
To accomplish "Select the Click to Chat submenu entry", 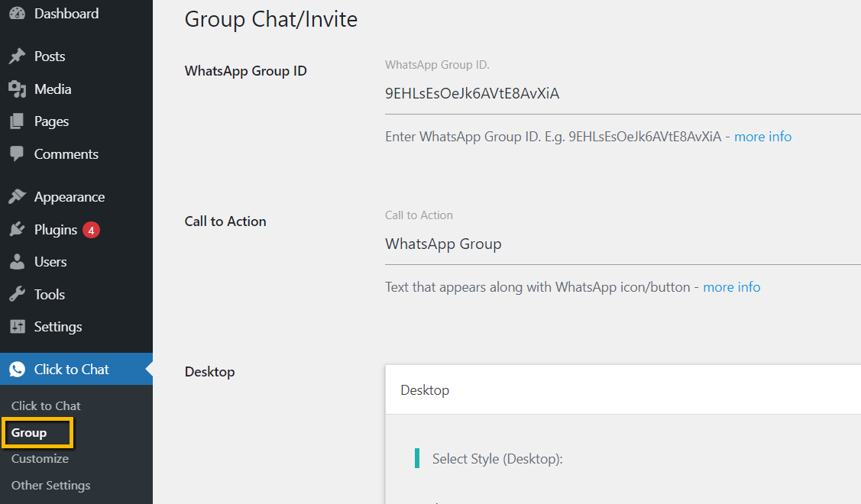I will click(46, 405).
